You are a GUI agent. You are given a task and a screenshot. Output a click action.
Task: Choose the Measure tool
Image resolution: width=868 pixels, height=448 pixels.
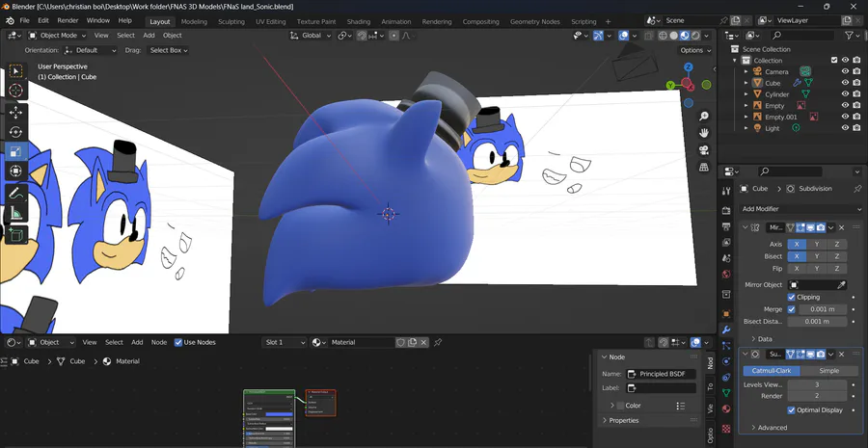click(15, 213)
